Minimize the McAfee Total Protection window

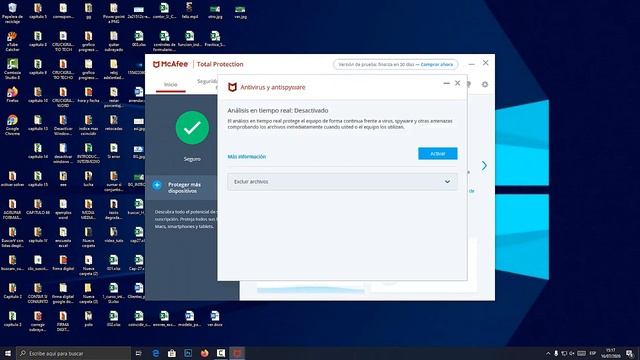click(x=471, y=64)
